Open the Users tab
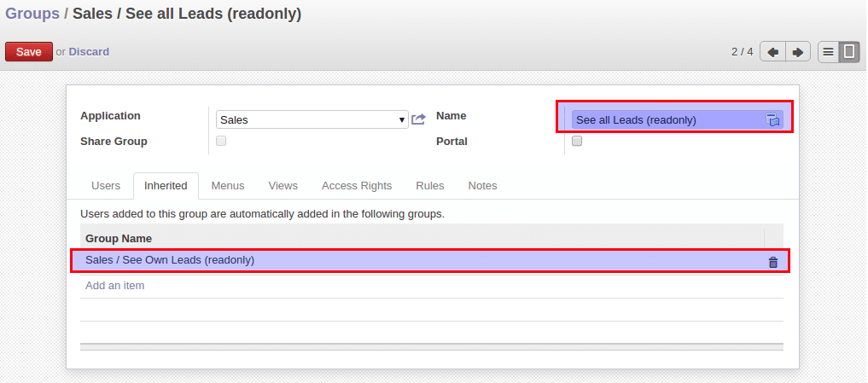 coord(105,186)
